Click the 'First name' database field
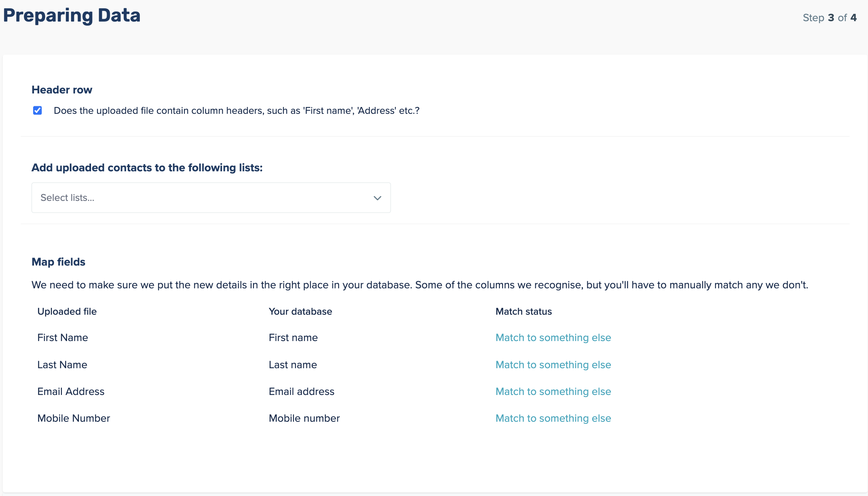The height and width of the screenshot is (496, 868). [x=293, y=338]
